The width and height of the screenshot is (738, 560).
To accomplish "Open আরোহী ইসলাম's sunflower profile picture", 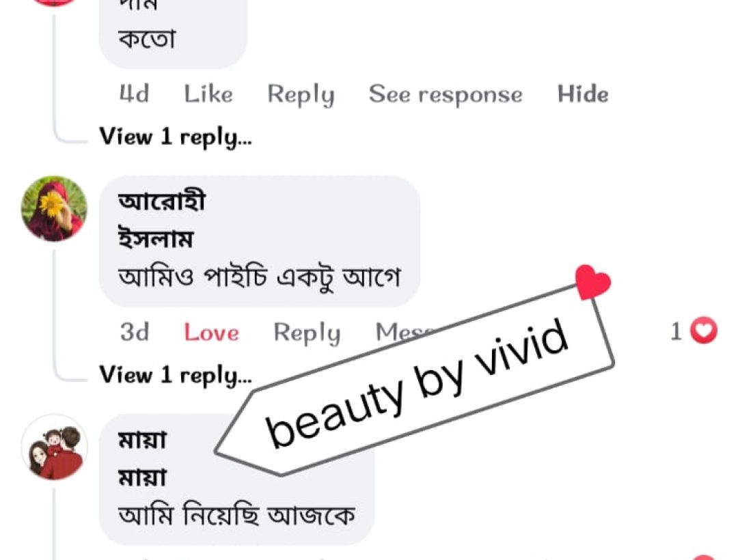I will point(54,209).
